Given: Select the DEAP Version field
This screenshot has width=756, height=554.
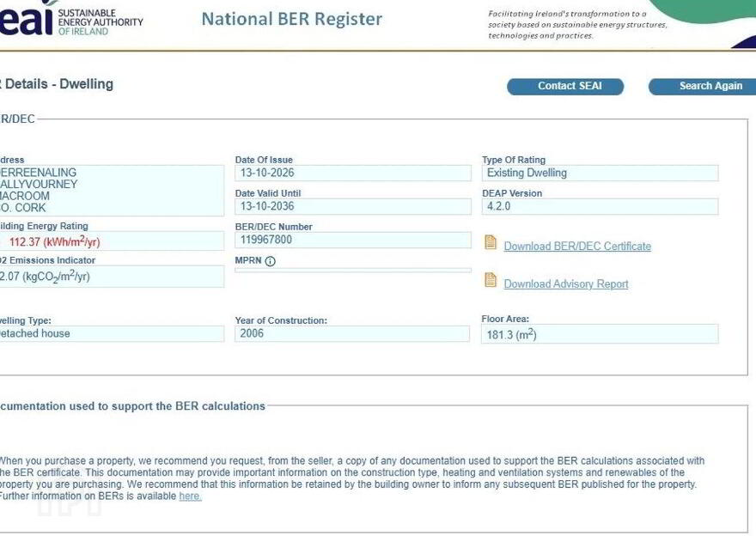Looking at the screenshot, I should (600, 206).
